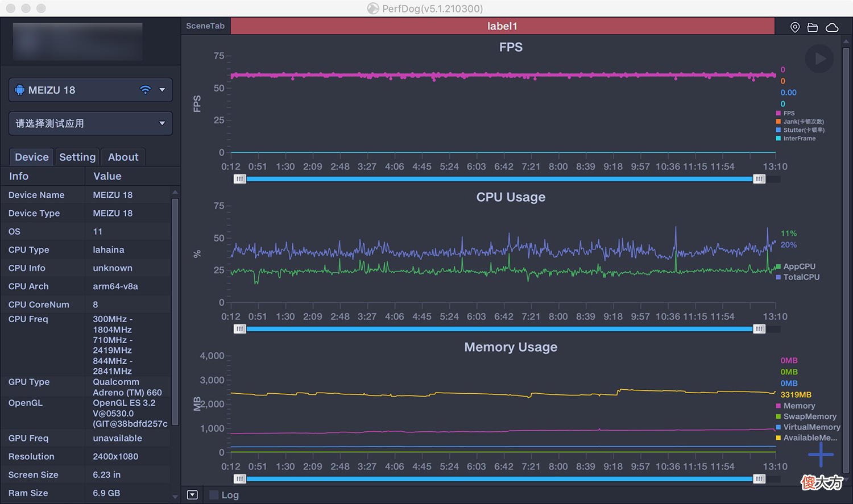Click the label1 scene bar

502,26
